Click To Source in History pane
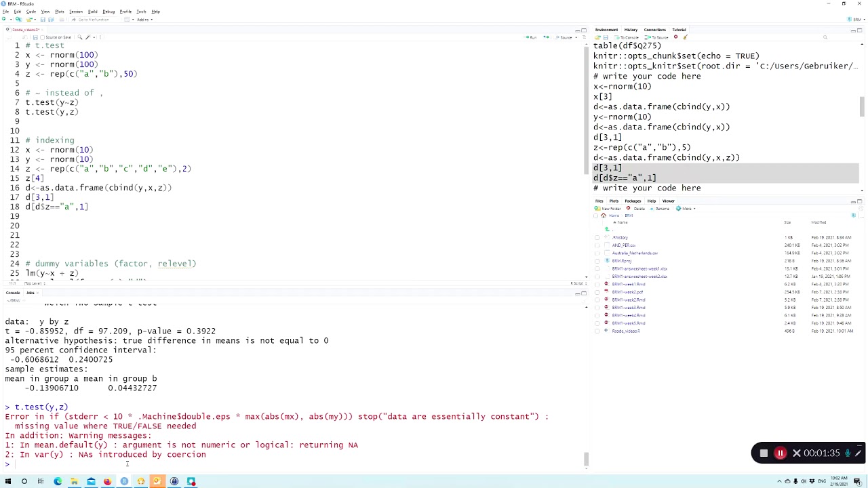 657,37
